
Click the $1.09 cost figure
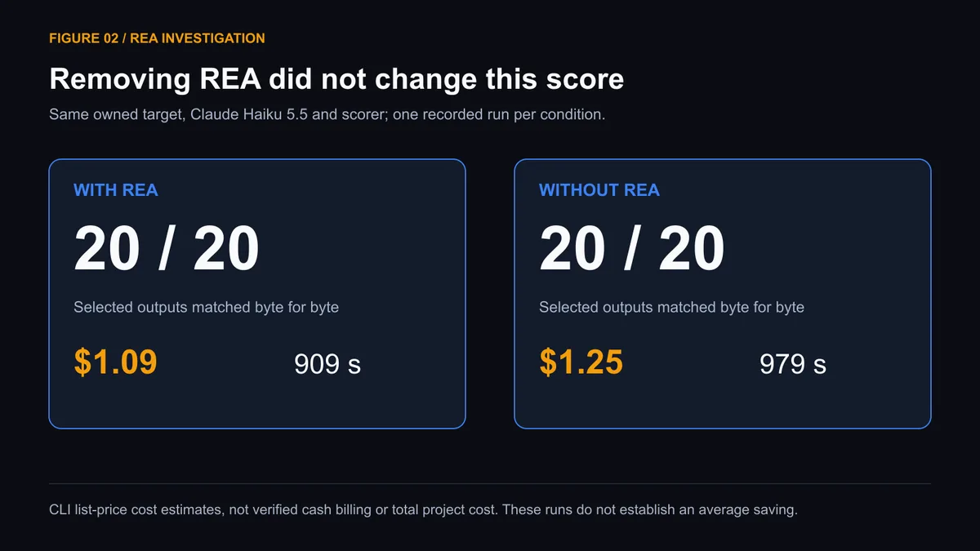[x=115, y=362]
